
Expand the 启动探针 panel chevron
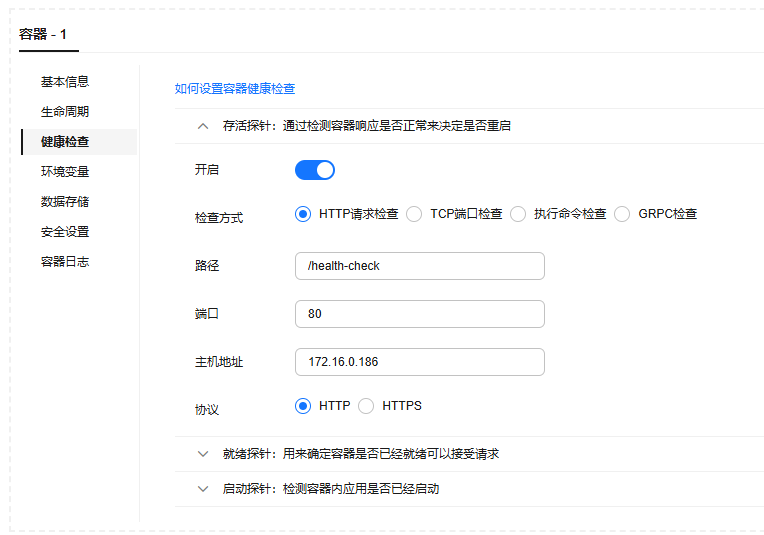pyautogui.click(x=203, y=489)
